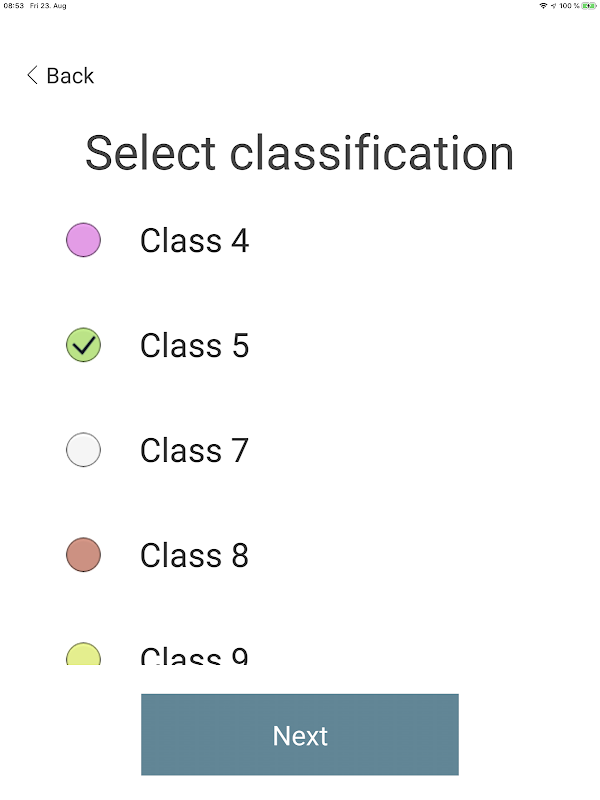The image size is (600, 800).
Task: Tap the location arrow status icon
Action: pyautogui.click(x=554, y=6)
